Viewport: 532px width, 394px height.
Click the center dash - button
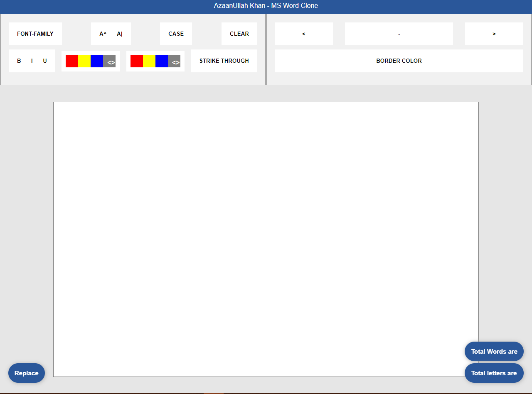(399, 34)
